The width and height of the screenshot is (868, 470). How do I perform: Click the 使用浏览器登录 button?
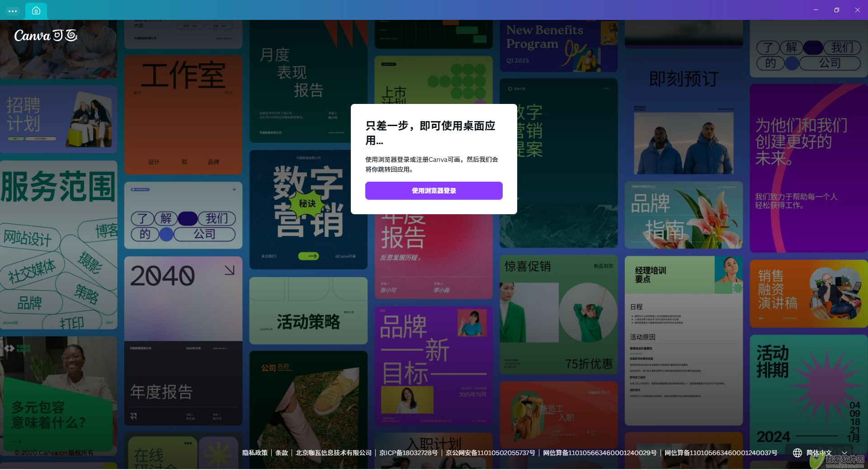pyautogui.click(x=434, y=191)
